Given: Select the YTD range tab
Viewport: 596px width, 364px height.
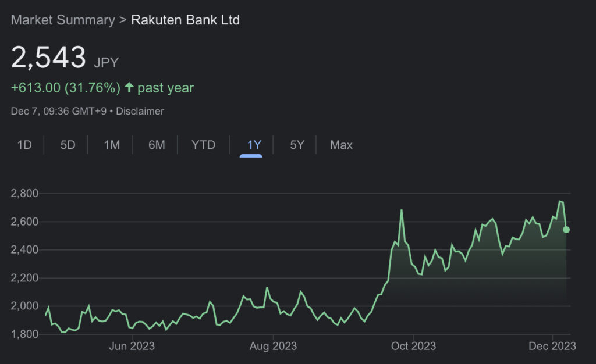Looking at the screenshot, I should [x=203, y=145].
